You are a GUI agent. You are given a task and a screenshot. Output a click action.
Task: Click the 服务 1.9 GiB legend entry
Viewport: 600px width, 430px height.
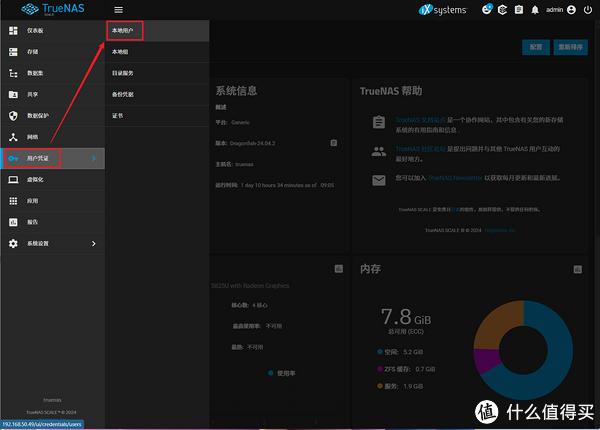tap(400, 386)
